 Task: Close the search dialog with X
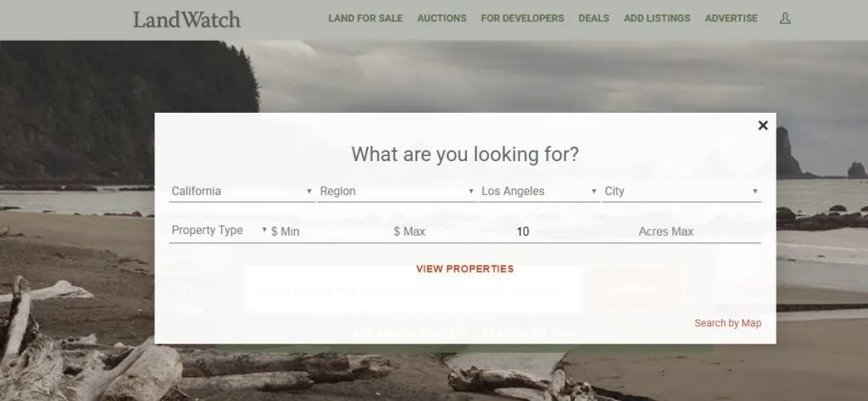click(x=763, y=125)
